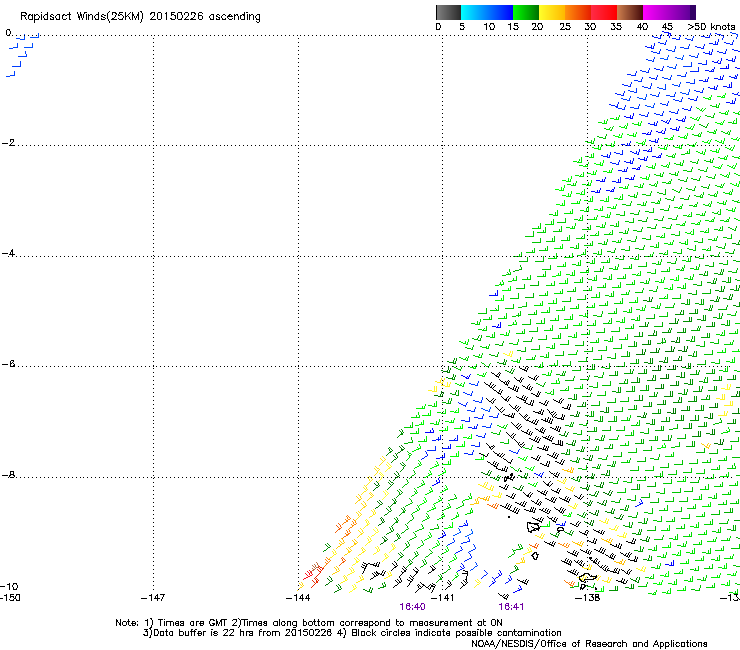Click the yellow 20-25 knots legend swatch

[x=552, y=12]
